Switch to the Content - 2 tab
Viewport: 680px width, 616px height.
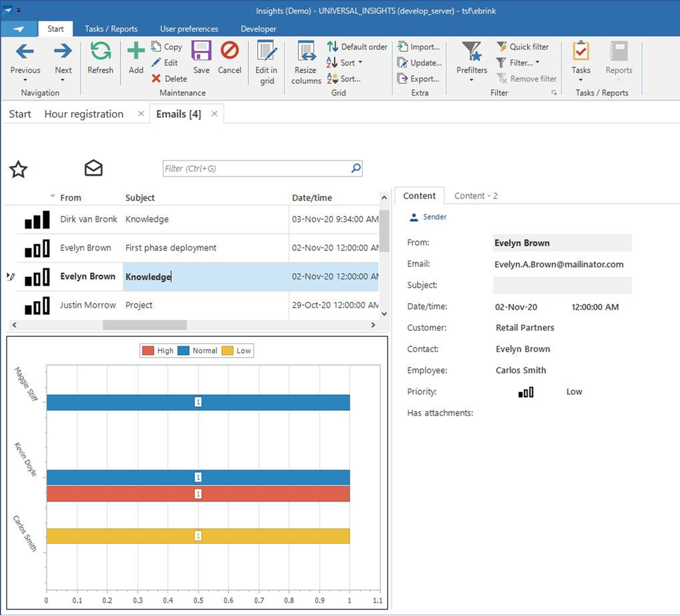476,196
